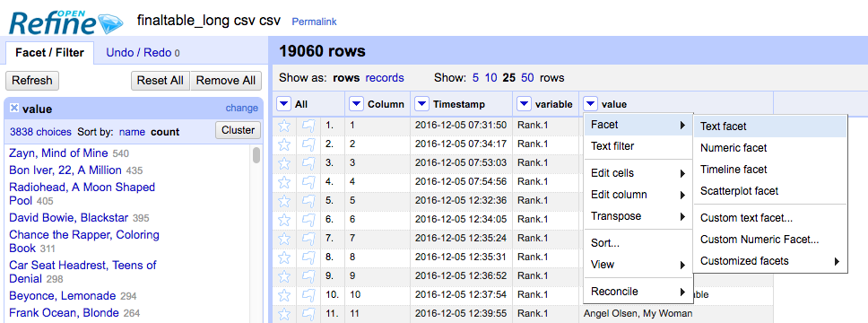Star row 5
Screen dimensions: 868x323
tap(284, 201)
